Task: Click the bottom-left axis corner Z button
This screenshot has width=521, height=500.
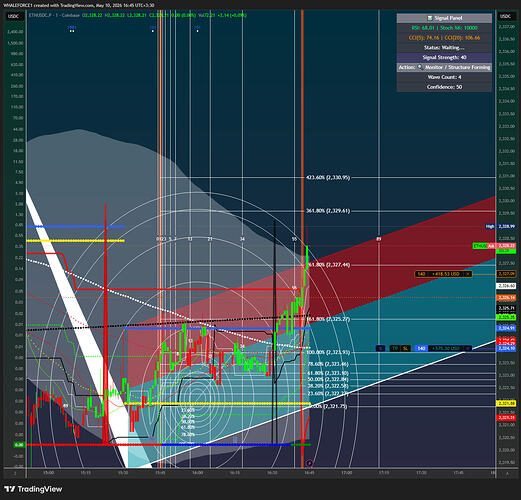Action: [x=15, y=473]
